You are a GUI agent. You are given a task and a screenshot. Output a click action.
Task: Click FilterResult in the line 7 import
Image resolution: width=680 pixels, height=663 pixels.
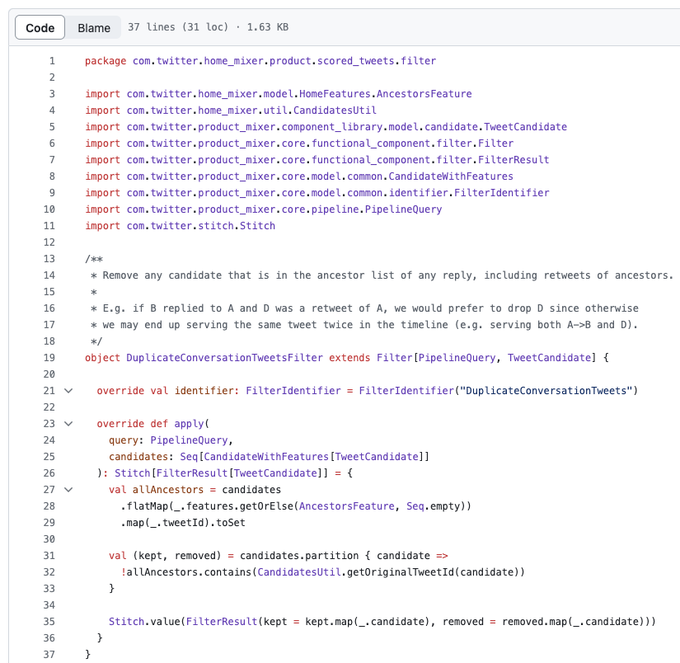click(513, 160)
